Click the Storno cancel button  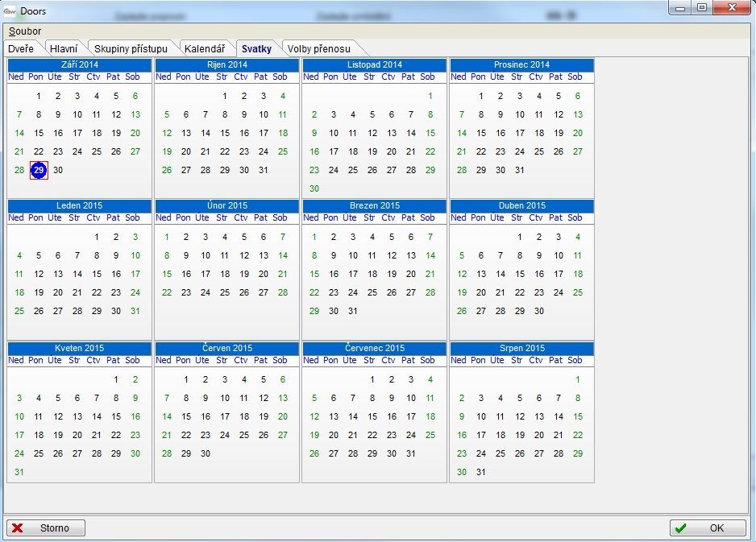[46, 528]
